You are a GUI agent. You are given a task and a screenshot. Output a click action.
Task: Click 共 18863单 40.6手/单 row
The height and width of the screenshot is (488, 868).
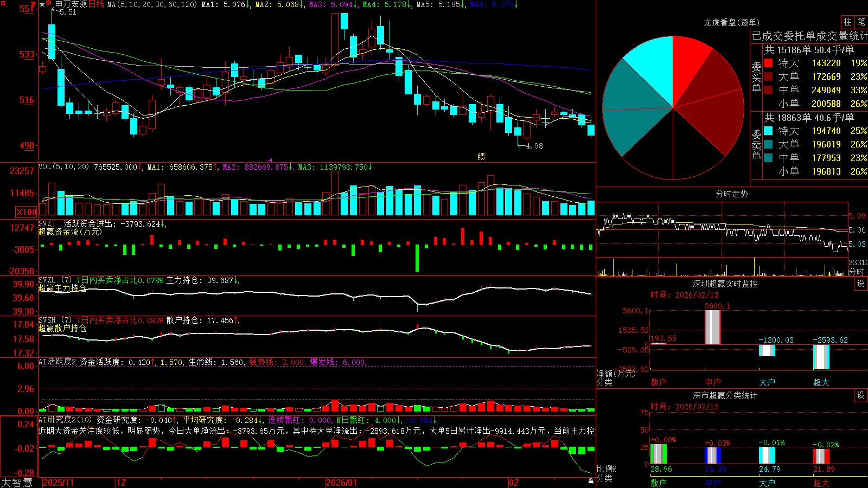tap(809, 118)
